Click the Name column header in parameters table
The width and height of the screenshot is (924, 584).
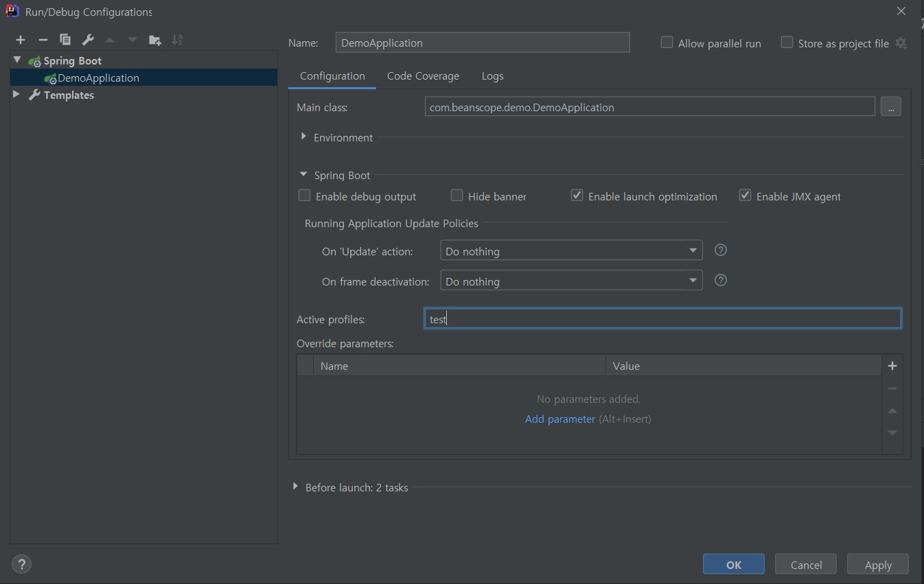coord(459,366)
